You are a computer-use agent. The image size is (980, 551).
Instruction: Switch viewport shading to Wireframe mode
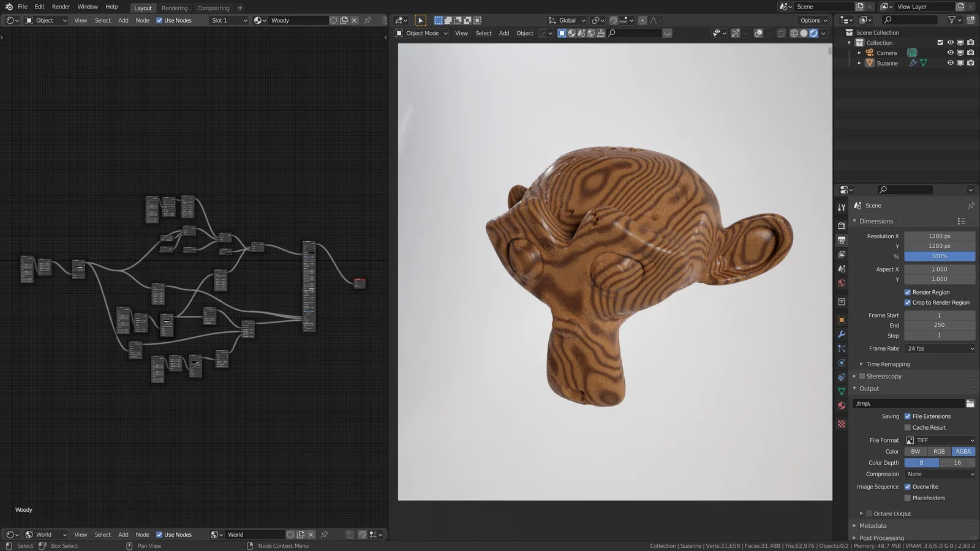794,34
